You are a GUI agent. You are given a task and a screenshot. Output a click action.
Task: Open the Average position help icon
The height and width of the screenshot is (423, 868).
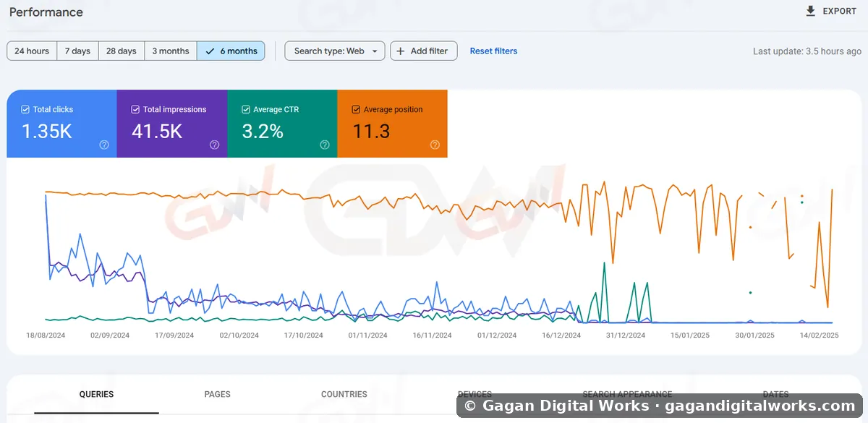click(x=435, y=145)
